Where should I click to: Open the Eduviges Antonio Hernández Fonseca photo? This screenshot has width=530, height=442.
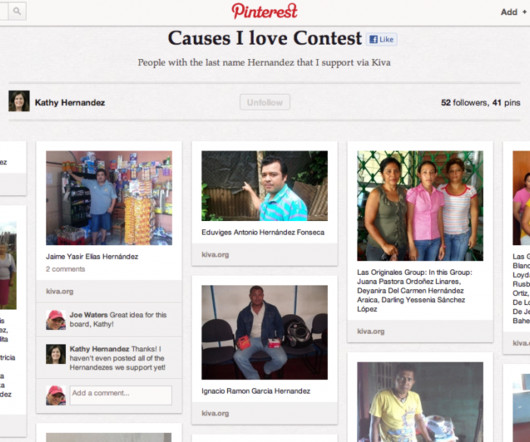click(265, 186)
